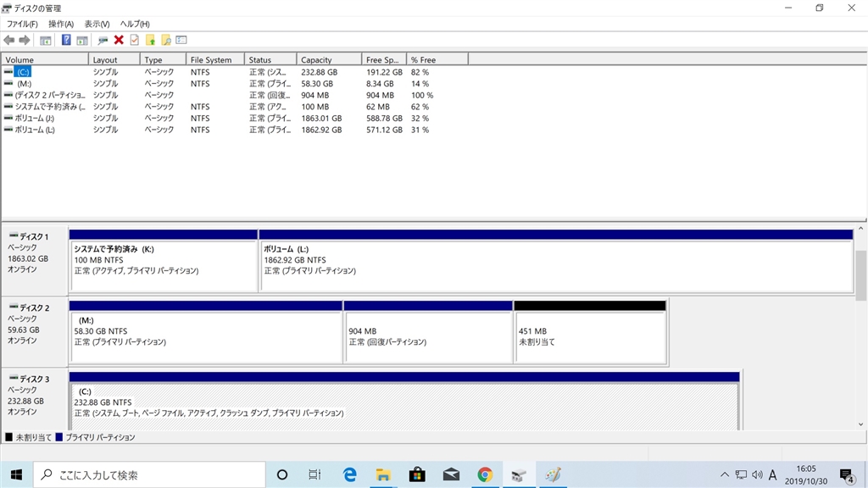Click the disk pane scrollbar down arrow
Viewport: 868px width, 488px height.
(x=861, y=424)
